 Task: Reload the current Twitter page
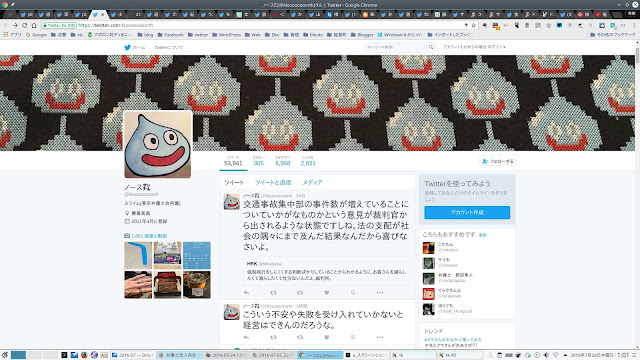[x=24, y=25]
